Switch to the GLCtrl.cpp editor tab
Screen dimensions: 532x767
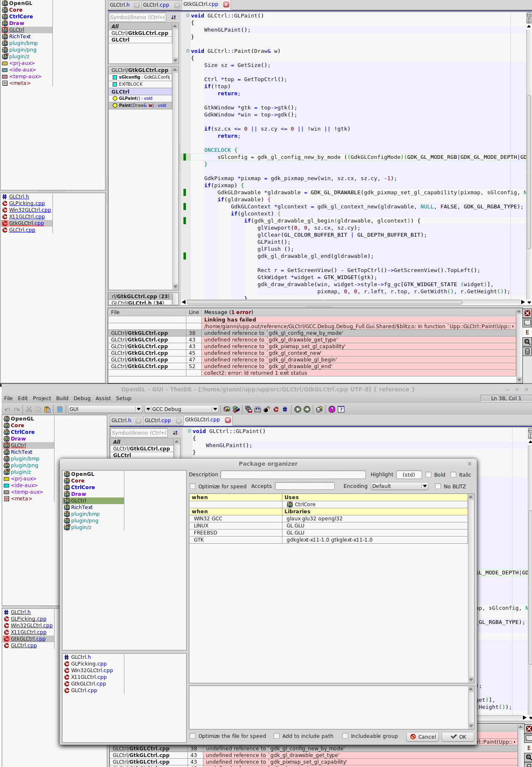(158, 421)
